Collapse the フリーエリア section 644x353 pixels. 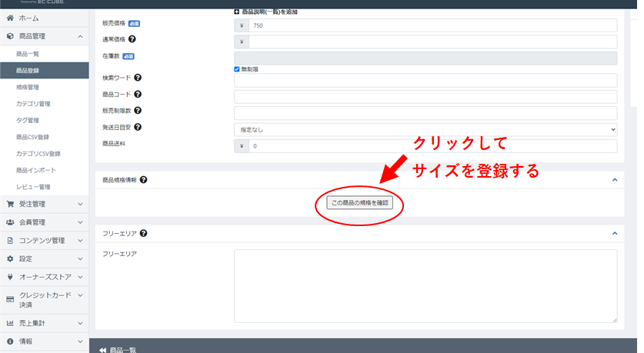tap(614, 233)
